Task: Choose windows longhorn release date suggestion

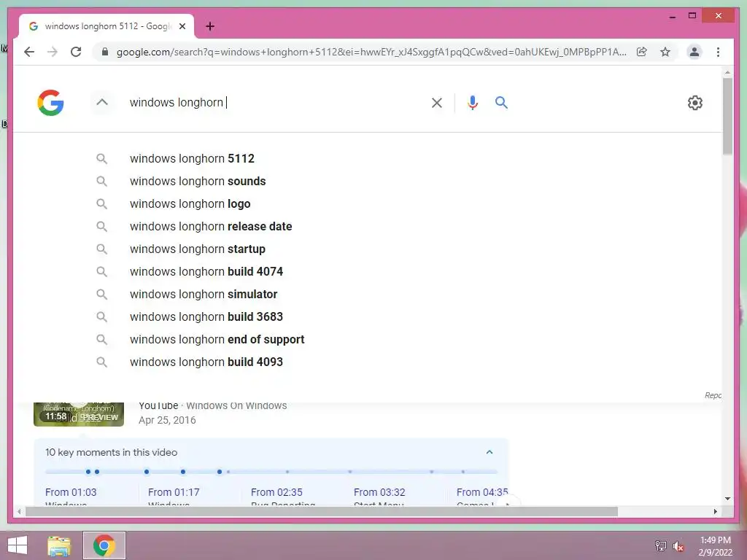Action: coord(211,226)
